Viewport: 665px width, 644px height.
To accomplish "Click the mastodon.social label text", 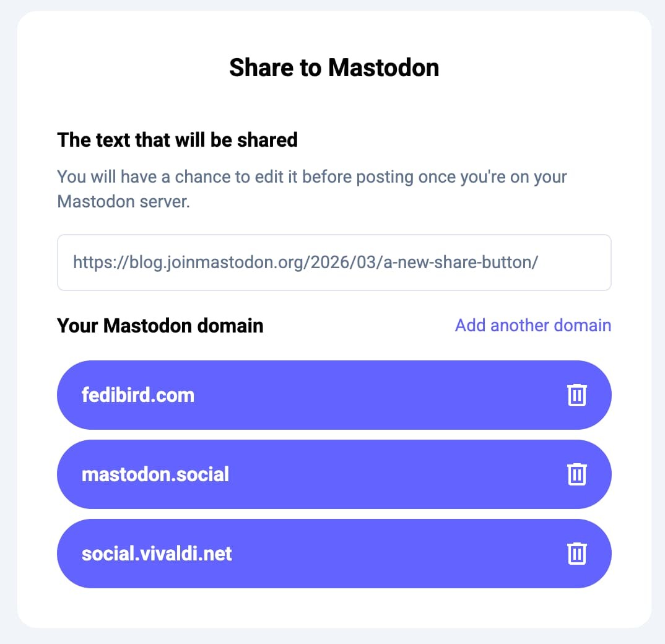I will point(155,474).
